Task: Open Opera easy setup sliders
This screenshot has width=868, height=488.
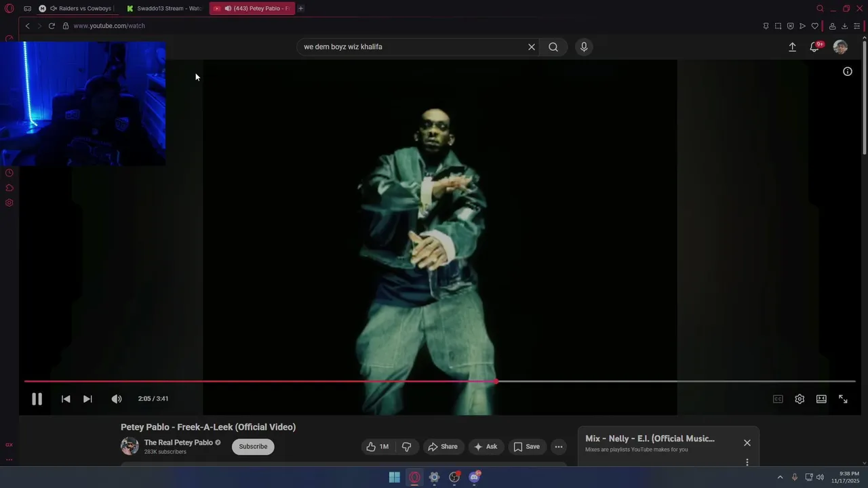Action: [x=856, y=26]
